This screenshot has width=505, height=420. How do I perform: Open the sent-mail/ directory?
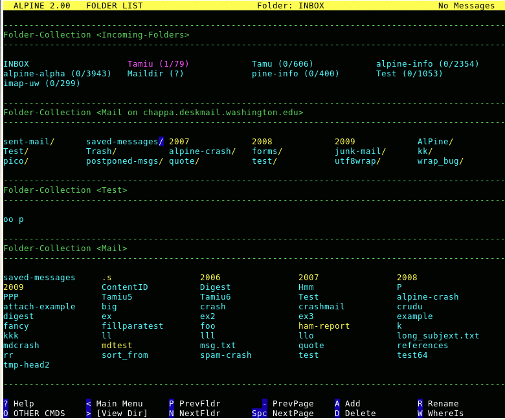(x=29, y=142)
